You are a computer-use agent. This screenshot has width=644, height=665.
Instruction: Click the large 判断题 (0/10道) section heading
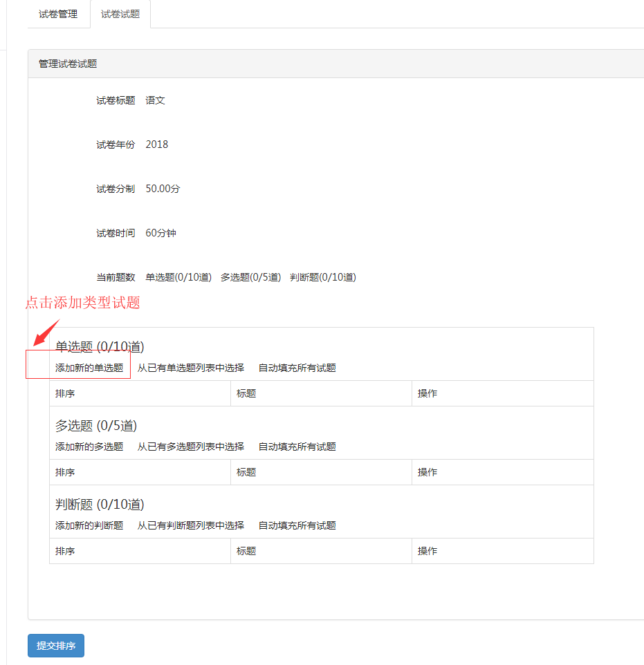pos(100,505)
